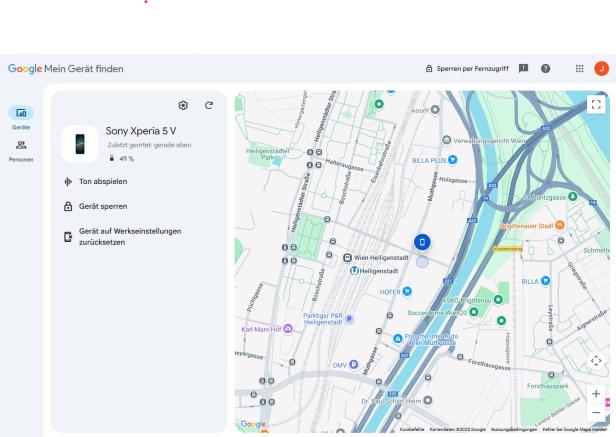The height and width of the screenshot is (437, 616).
Task: Click Wien Heiligenstadt train station marker
Action: (x=347, y=258)
